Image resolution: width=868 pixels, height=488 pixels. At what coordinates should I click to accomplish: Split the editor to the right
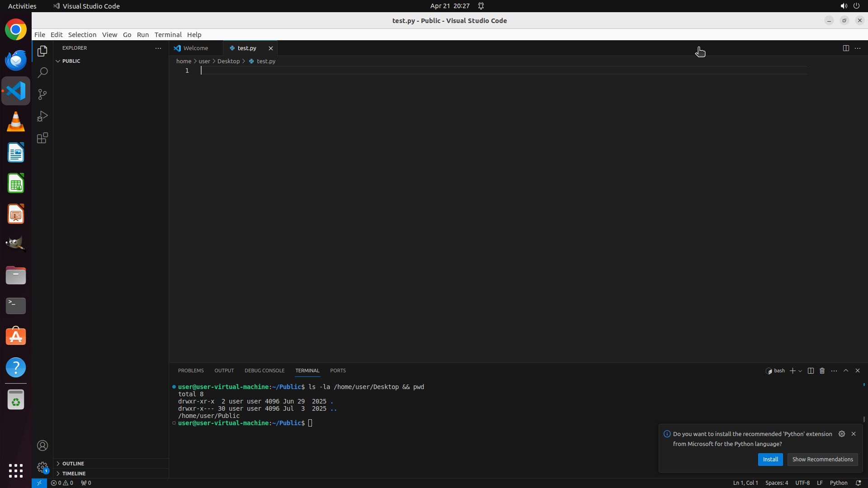(846, 48)
